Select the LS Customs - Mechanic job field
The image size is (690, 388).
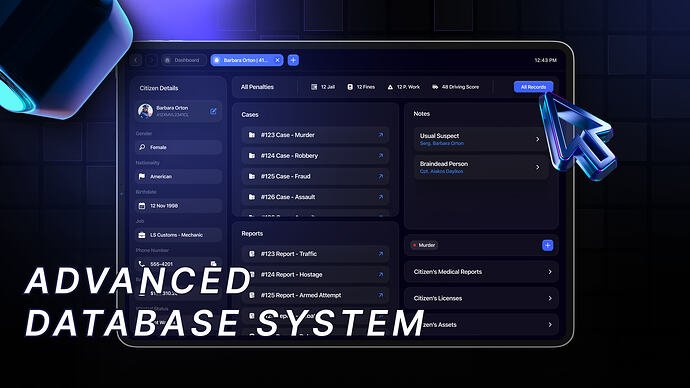[178, 235]
